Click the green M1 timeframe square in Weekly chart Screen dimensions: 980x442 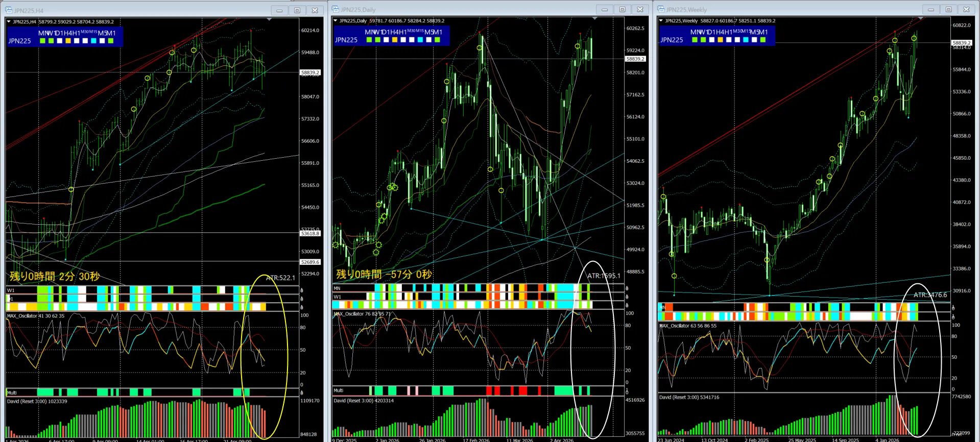763,40
